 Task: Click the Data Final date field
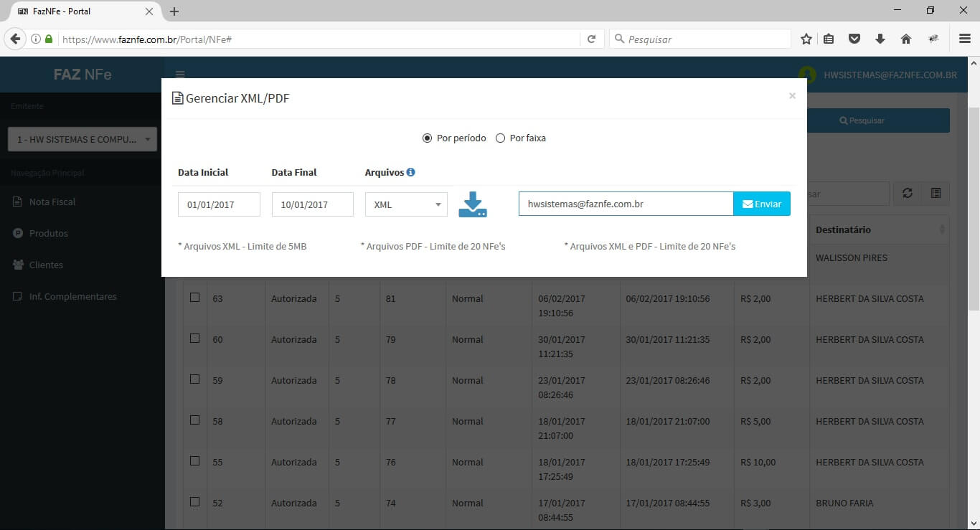click(313, 204)
